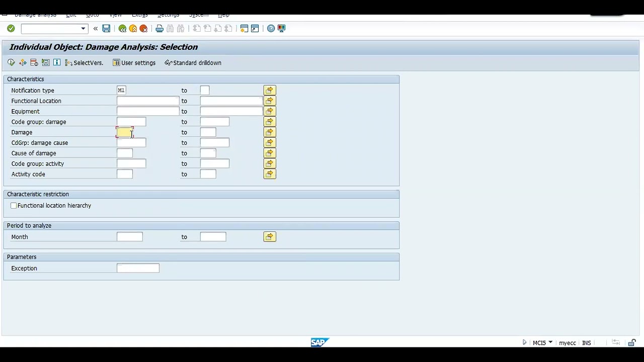This screenshot has width=644, height=362.
Task: Open the Help menu
Action: coord(223,15)
